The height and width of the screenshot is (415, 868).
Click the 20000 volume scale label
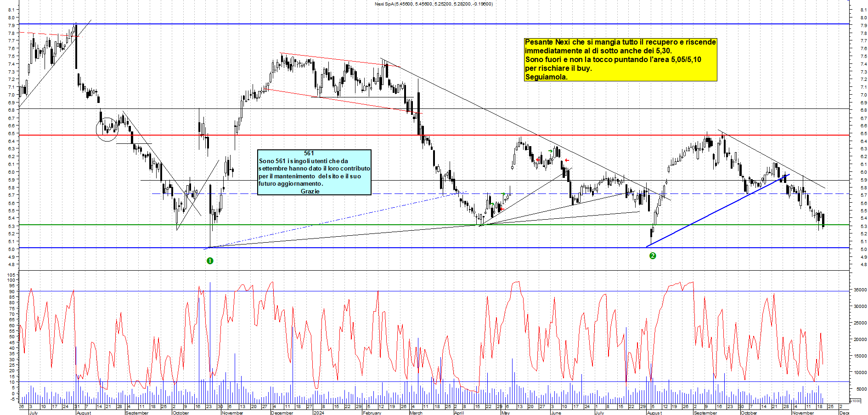tap(860, 340)
